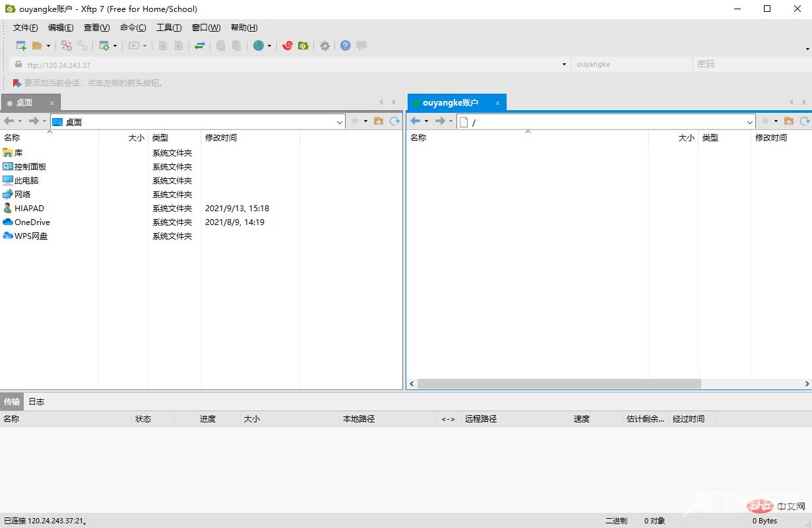The height and width of the screenshot is (528, 812).
Task: Launch Xshell using the red snail toolbar icon
Action: 287,46
